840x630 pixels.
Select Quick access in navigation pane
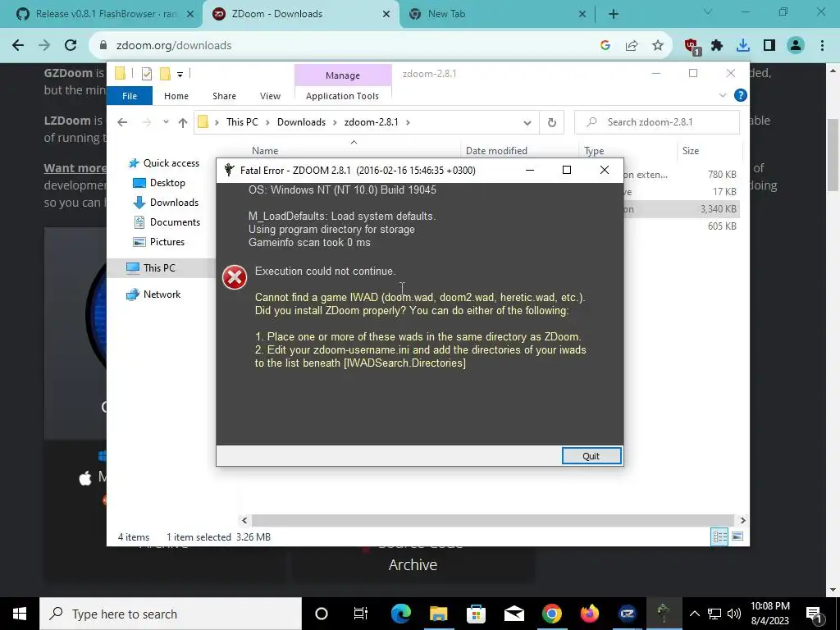171,163
